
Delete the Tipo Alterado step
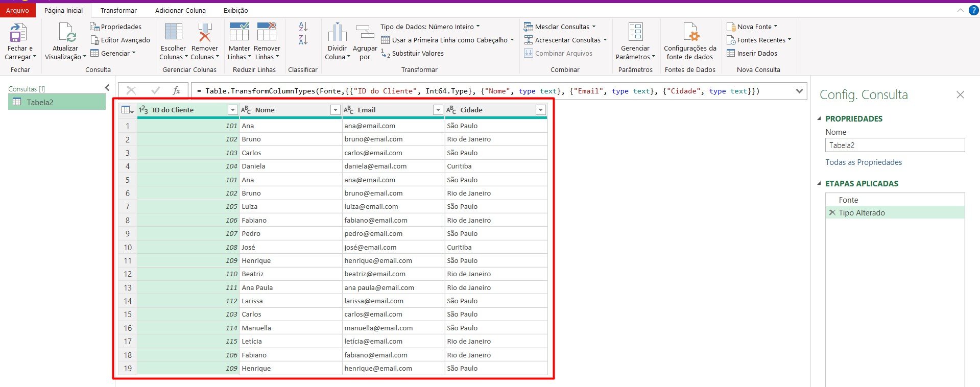coord(832,213)
